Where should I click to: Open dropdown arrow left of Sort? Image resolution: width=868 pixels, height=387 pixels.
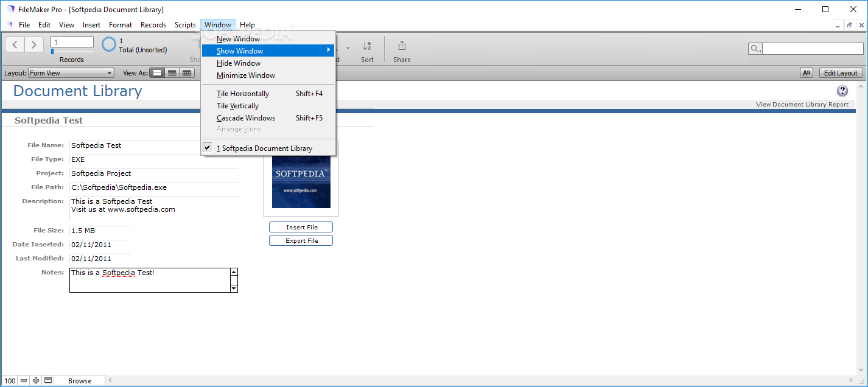tap(348, 47)
